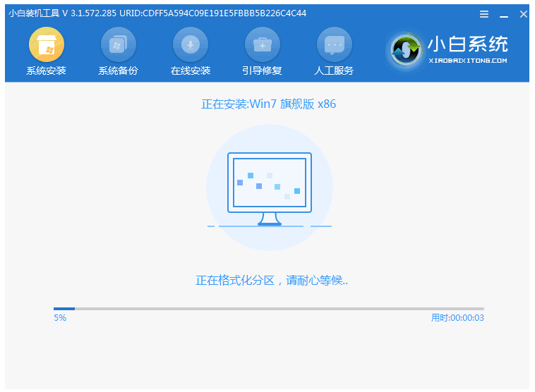The image size is (535, 392).
Task: Click the 正在格式化分区，请耐心等候 status message
Action: [272, 281]
